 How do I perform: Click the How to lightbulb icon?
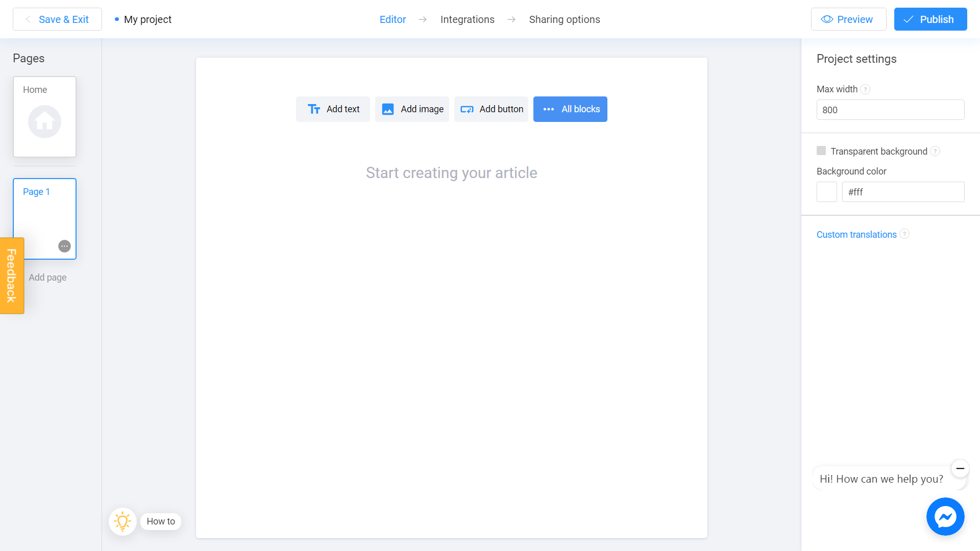pos(122,521)
